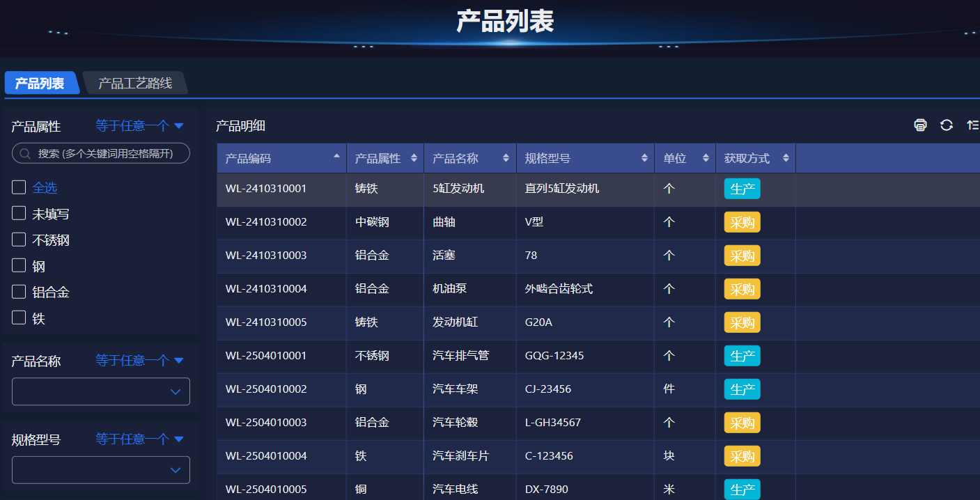Click 采购 tag for 汽车轮毂 row
This screenshot has height=500, width=980.
coord(742,423)
